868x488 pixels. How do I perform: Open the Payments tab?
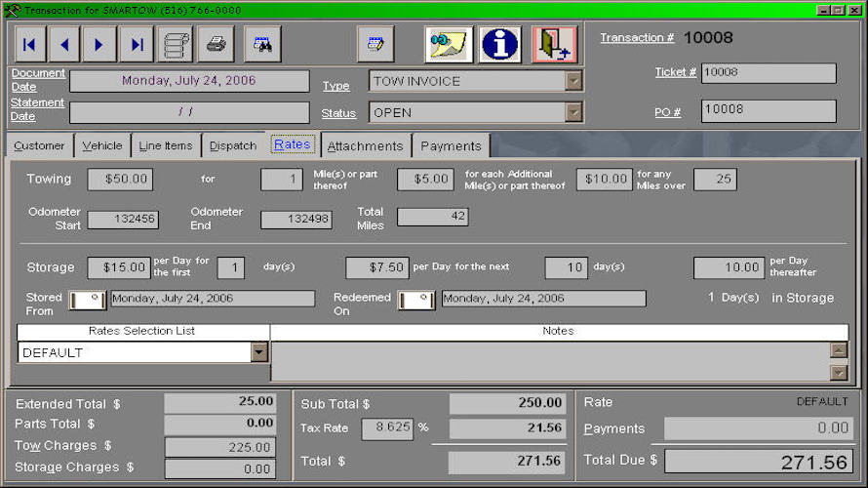click(451, 146)
